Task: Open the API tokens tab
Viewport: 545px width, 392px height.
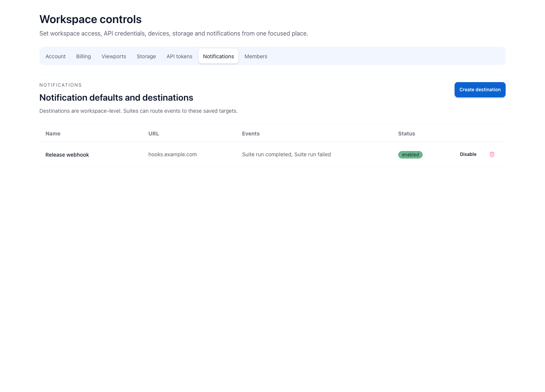Action: pyautogui.click(x=179, y=56)
